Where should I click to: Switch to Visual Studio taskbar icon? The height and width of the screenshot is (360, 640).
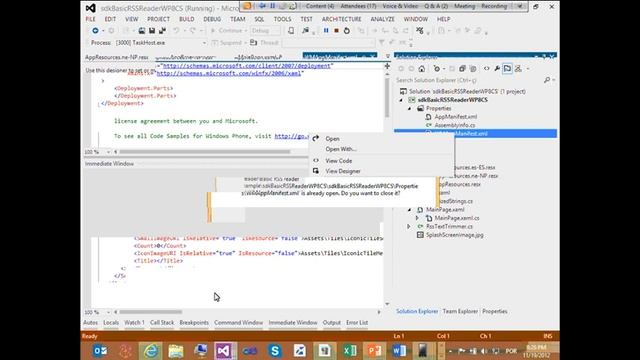coord(225,351)
